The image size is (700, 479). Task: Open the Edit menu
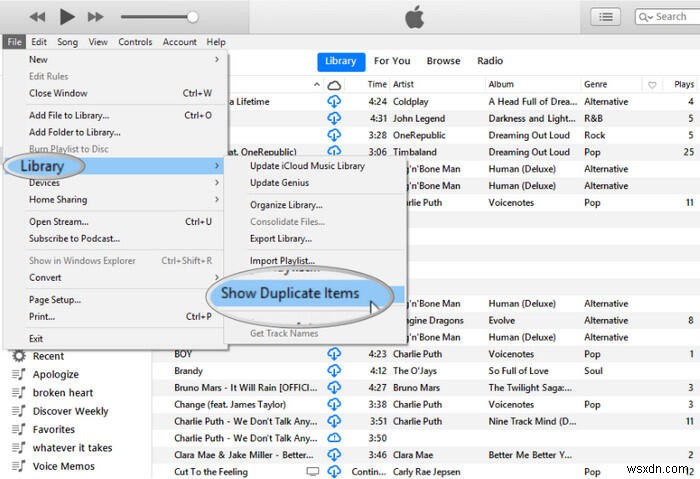click(39, 42)
